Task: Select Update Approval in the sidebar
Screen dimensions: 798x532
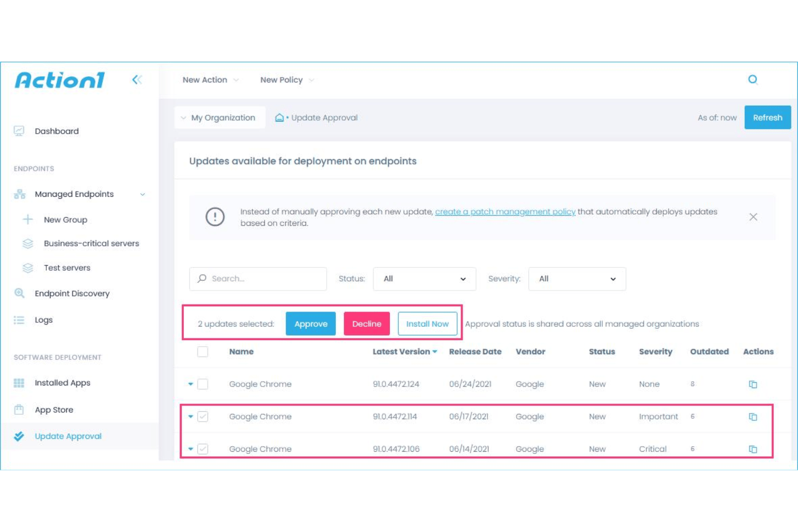Action: pos(68,436)
